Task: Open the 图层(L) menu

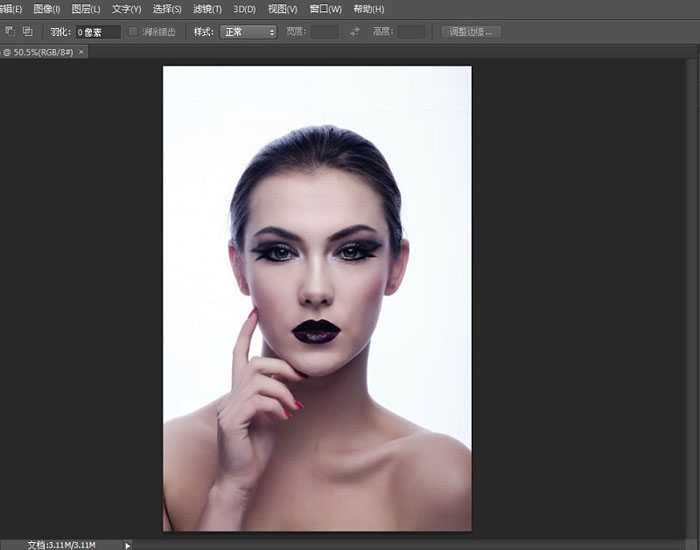Action: point(86,9)
